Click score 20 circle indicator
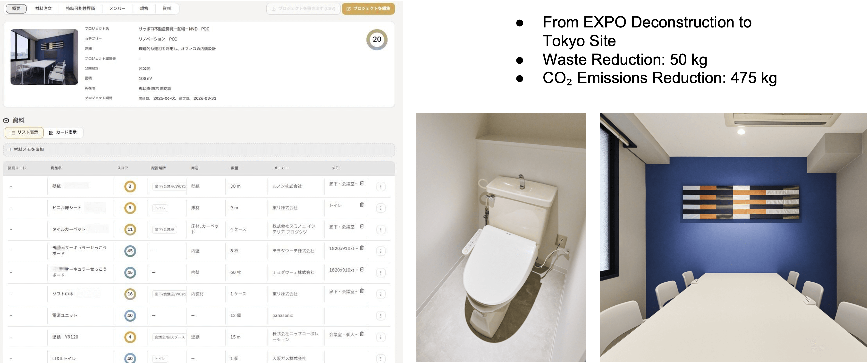The image size is (868, 363). 377,39
